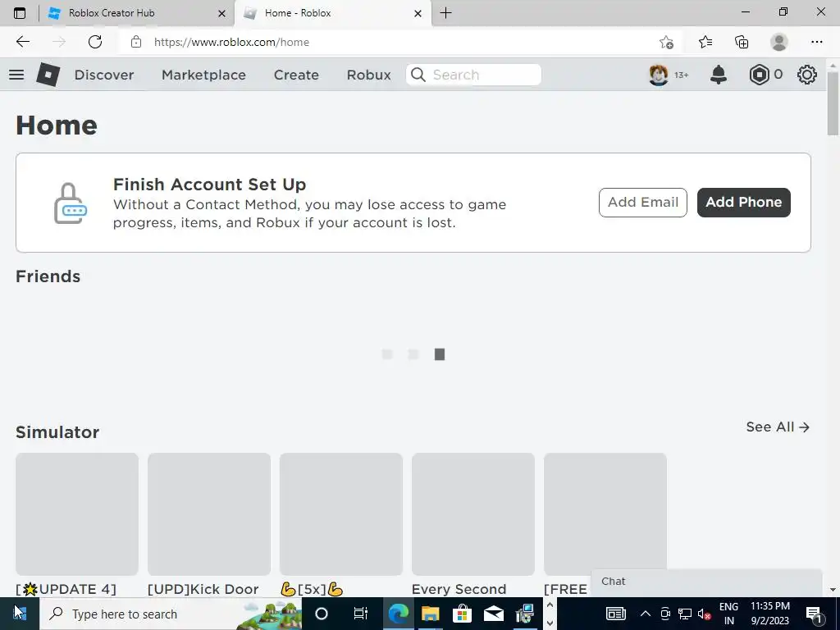Open the Mail app from the taskbar
The height and width of the screenshot is (630, 840).
493,614
